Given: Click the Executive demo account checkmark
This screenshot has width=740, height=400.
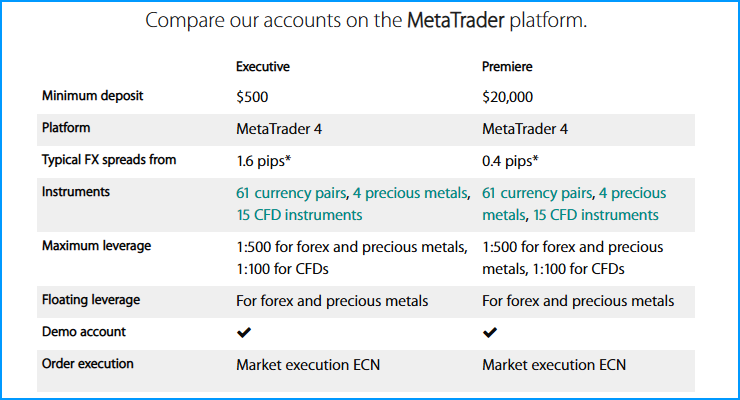Looking at the screenshot, I should 244,333.
